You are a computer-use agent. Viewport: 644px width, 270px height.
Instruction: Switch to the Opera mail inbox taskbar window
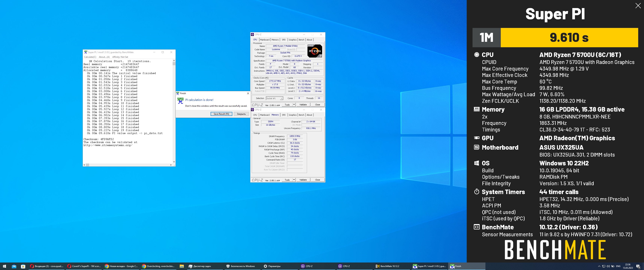[46, 266]
